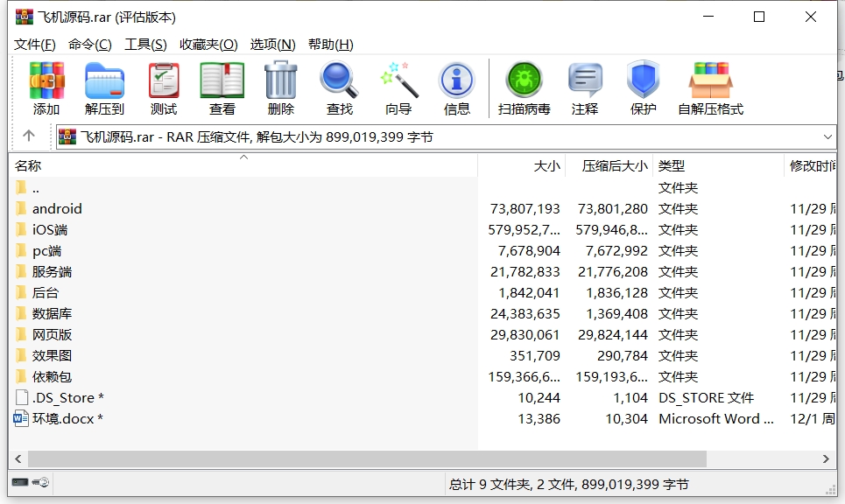Open the 选项(N) menu
Viewport: 845px width, 504px height.
(x=272, y=45)
